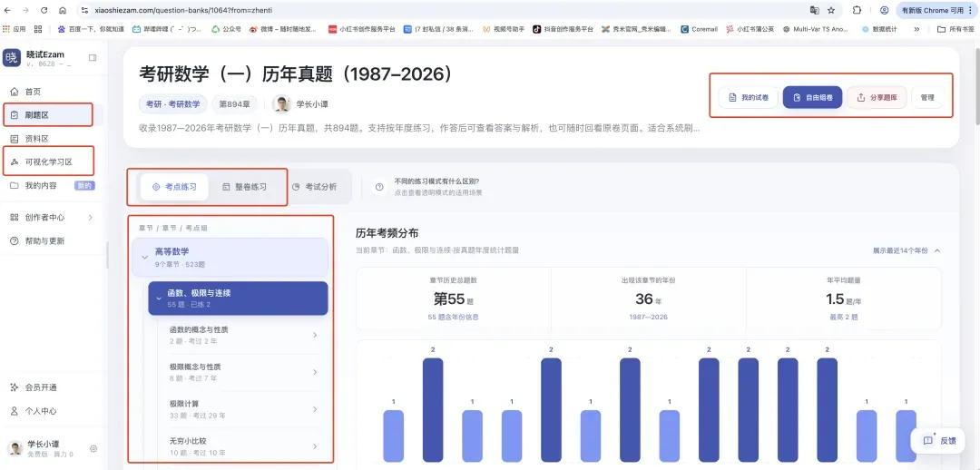Click the address bar URL
This screenshot has width=980, height=470.
click(x=185, y=10)
